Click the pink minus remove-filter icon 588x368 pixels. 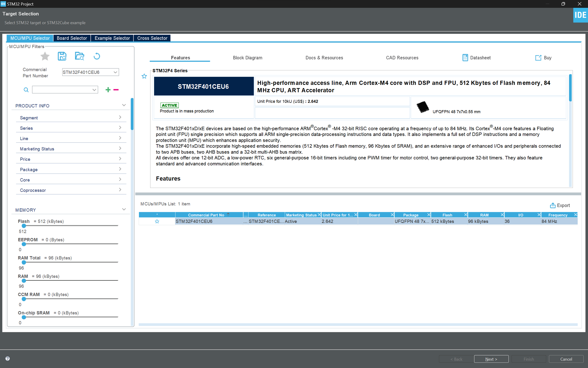[x=116, y=90]
